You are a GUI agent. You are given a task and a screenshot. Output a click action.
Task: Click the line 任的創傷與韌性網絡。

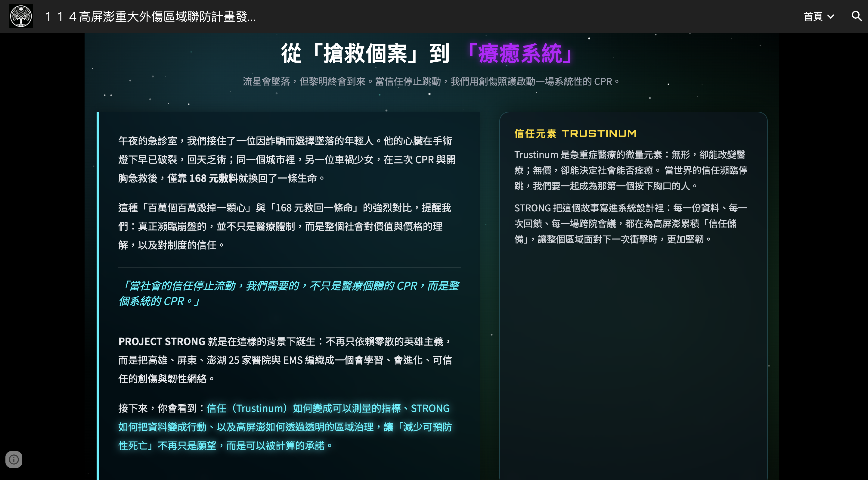click(167, 379)
